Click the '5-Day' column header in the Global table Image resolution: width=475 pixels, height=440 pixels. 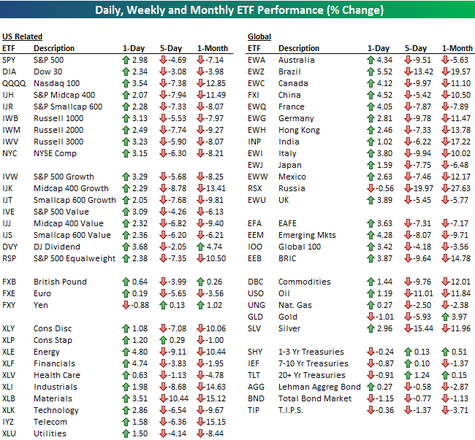click(x=416, y=48)
